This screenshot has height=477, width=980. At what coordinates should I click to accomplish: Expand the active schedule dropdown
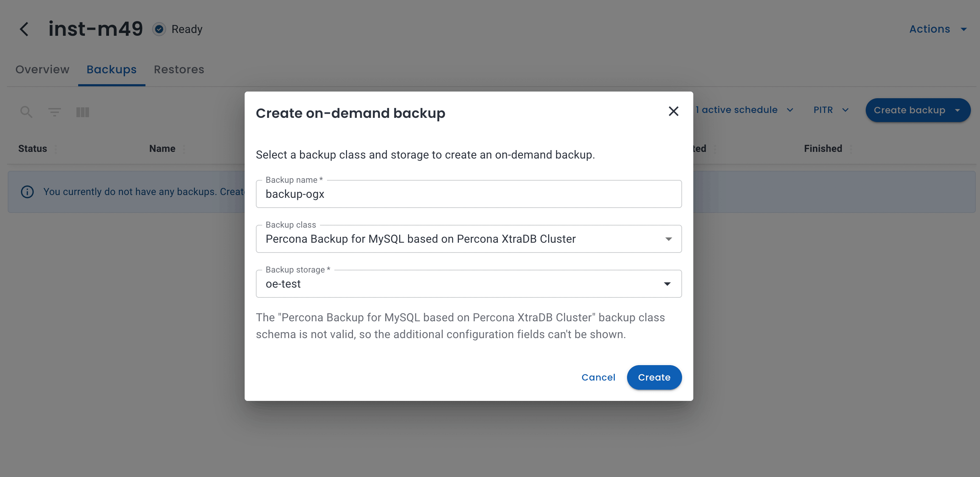tap(744, 110)
